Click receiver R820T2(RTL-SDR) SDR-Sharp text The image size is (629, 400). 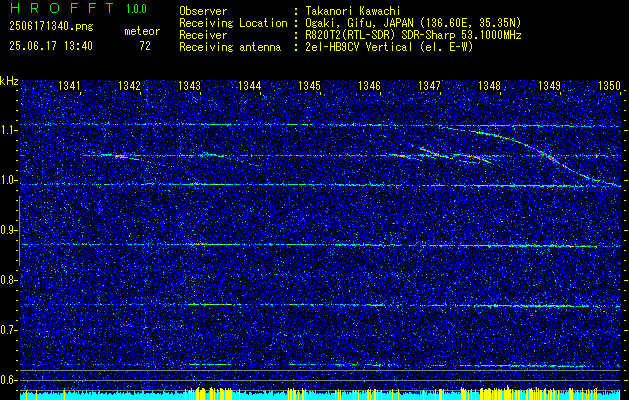413,35
